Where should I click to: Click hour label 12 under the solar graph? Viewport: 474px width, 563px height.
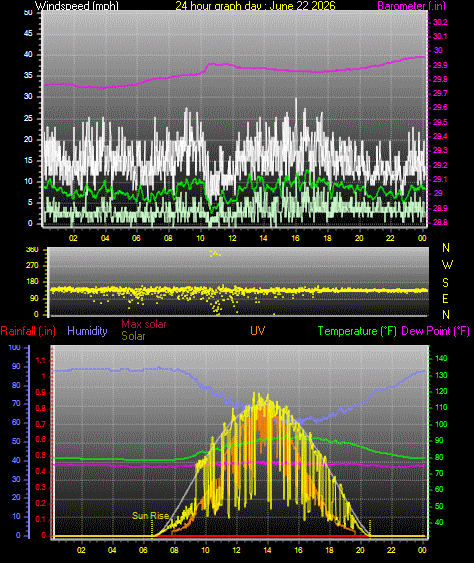click(x=236, y=550)
